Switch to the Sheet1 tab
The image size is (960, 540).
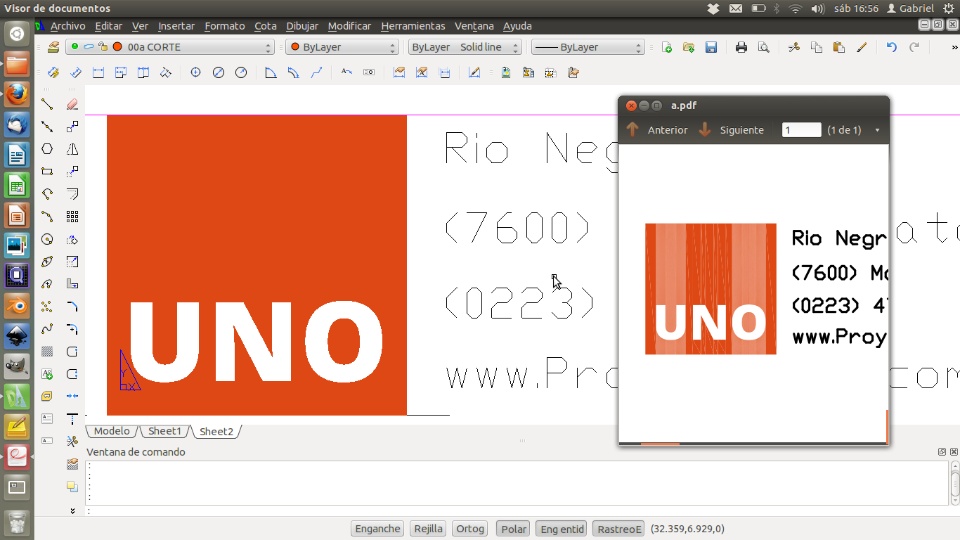164,431
